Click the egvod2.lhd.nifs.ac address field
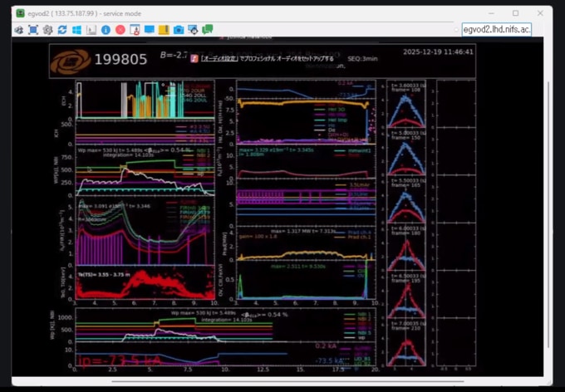 [x=496, y=30]
